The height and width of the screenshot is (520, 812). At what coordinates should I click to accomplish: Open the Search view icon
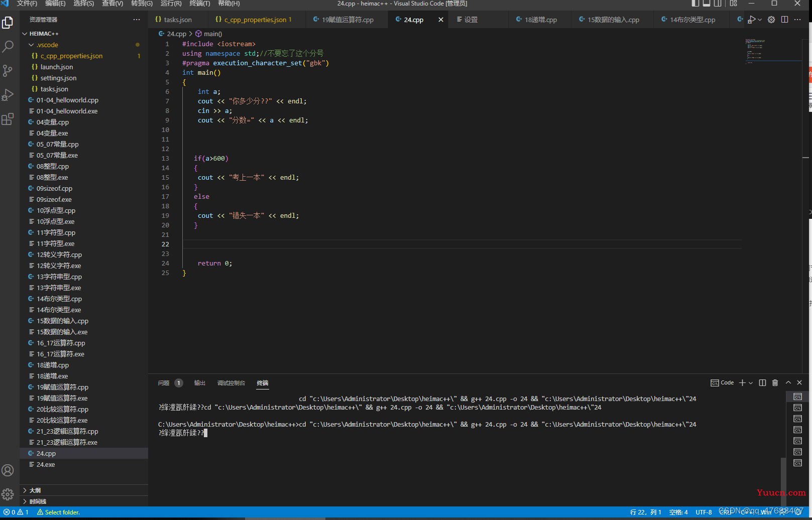pos(8,47)
